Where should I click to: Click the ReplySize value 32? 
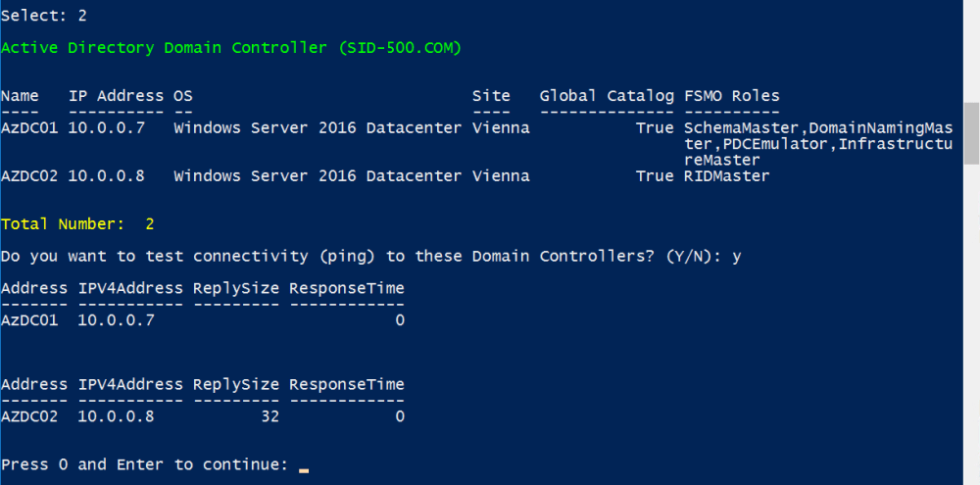click(x=269, y=416)
